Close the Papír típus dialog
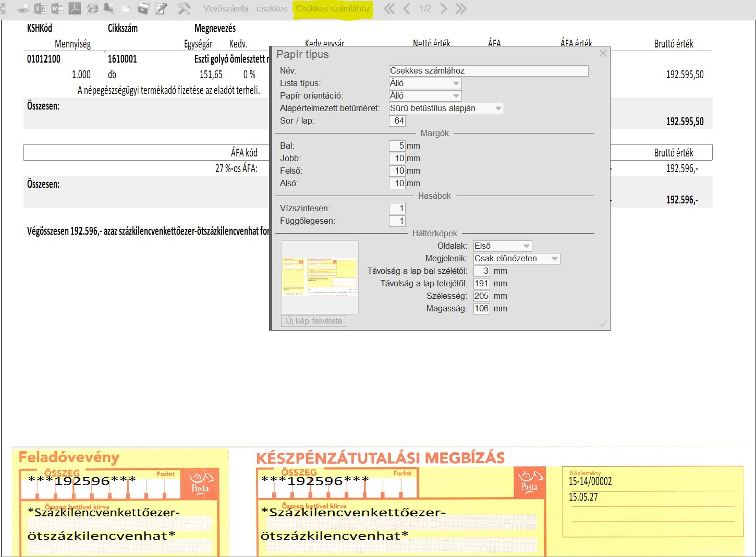This screenshot has height=557, width=756. point(603,53)
